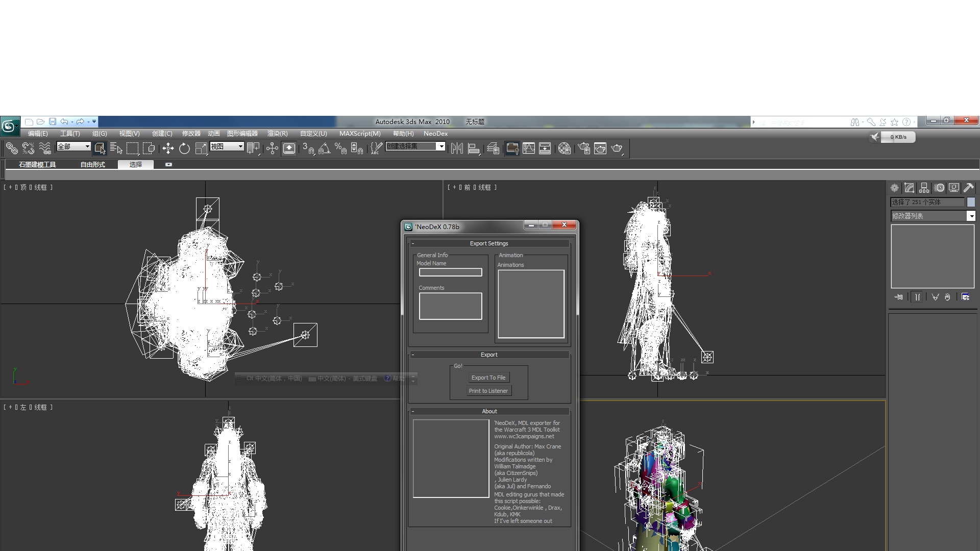Screen dimensions: 980x551
Task: Open the 编辑(E) menu
Action: [x=38, y=134]
